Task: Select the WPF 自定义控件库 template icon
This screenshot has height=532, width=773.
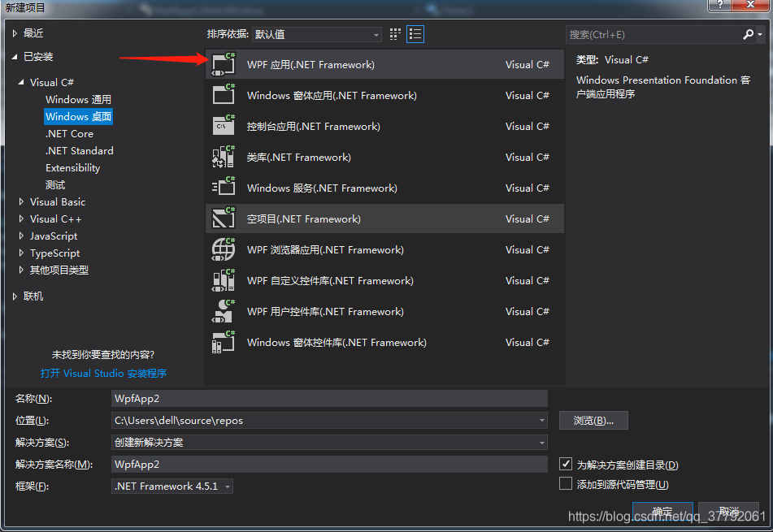Action: [x=224, y=280]
